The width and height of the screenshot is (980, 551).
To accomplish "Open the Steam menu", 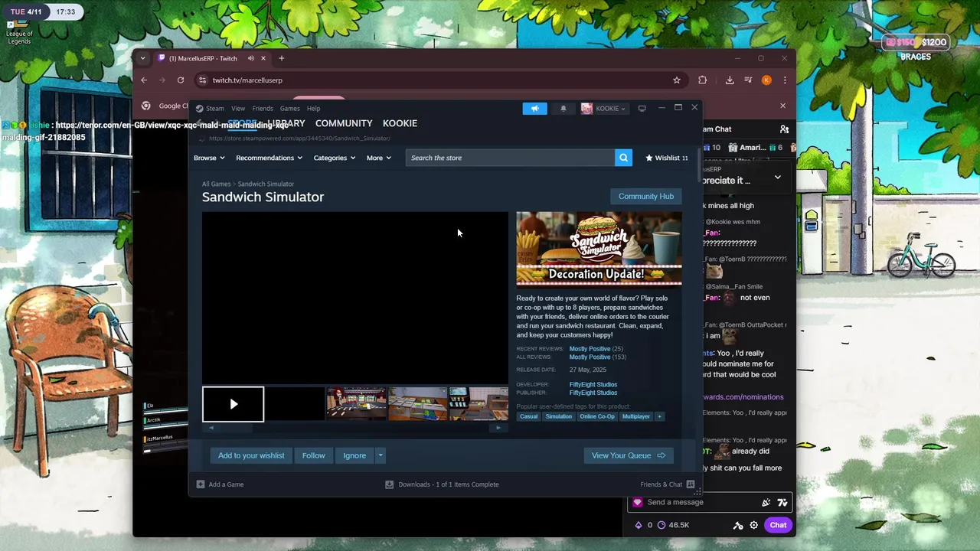I will tap(210, 109).
